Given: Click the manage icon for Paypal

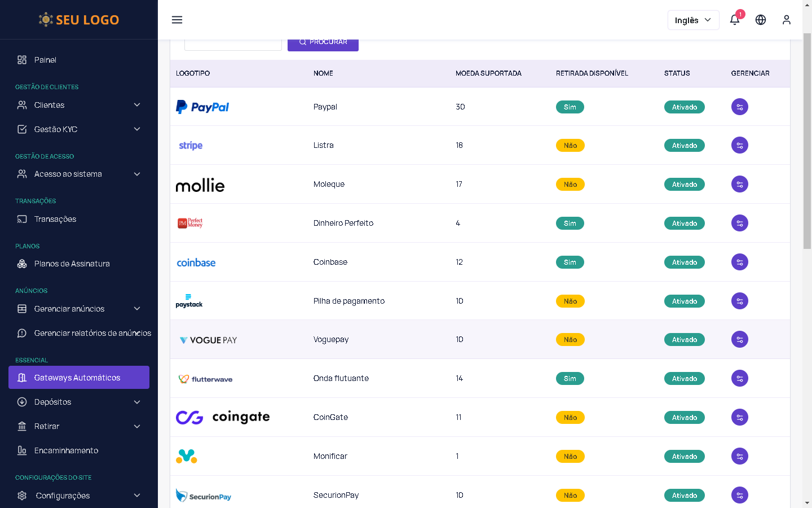Looking at the screenshot, I should [x=739, y=107].
